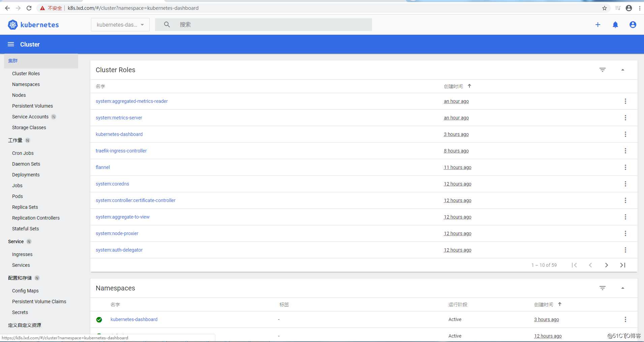Open Pods in the sidebar
The height and width of the screenshot is (342, 644).
point(18,196)
